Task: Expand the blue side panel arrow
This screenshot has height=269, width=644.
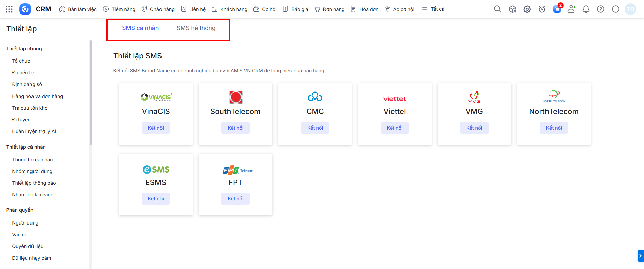Action: coord(640,256)
